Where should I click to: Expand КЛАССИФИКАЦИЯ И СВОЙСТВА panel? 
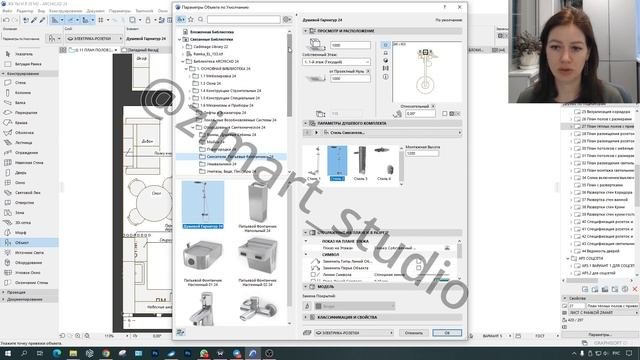pyautogui.click(x=305, y=317)
